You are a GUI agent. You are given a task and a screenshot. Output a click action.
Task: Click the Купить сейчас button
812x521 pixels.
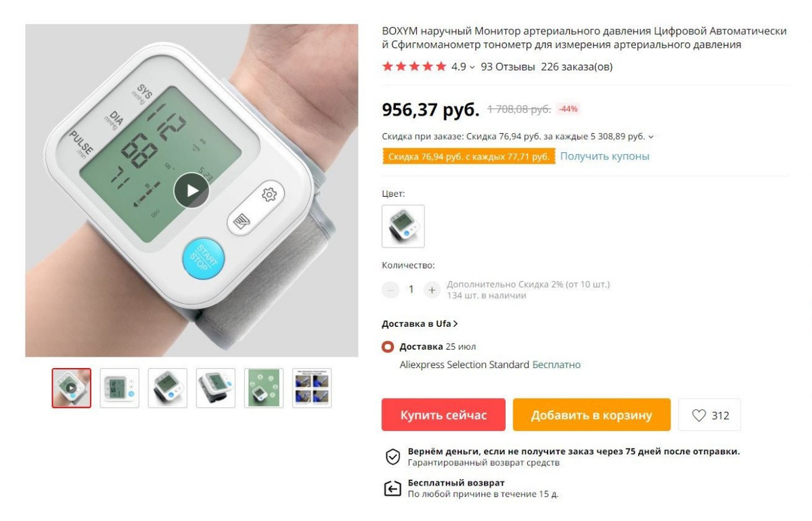443,415
